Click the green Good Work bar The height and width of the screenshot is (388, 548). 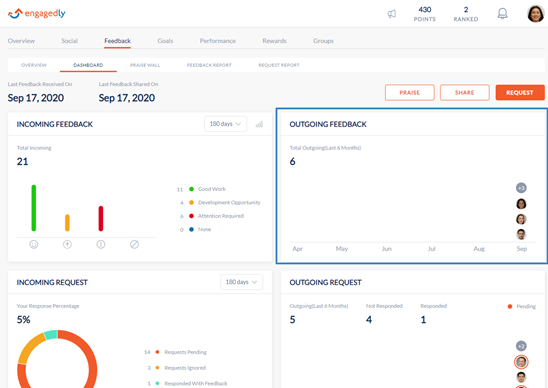click(34, 208)
